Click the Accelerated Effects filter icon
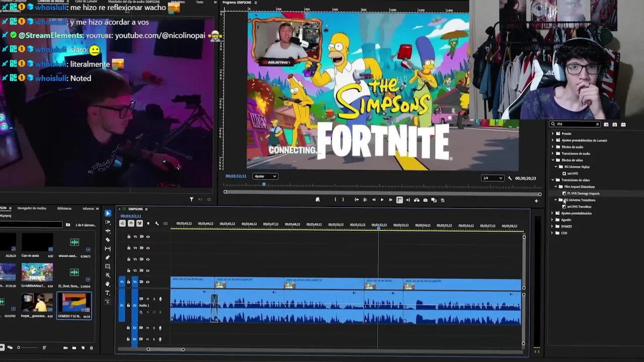This screenshot has height=362, width=644. click(606, 124)
